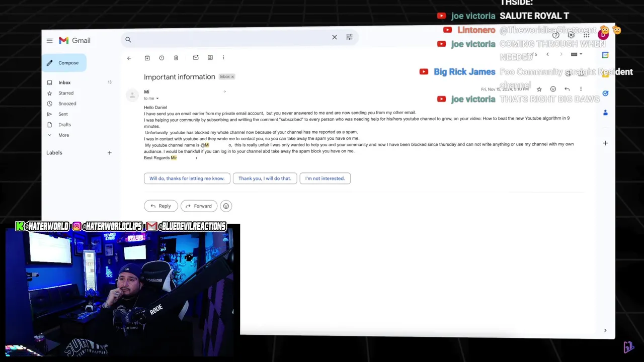Image resolution: width=644 pixels, height=362 pixels.
Task: Mark the email as unread
Action: (196, 58)
